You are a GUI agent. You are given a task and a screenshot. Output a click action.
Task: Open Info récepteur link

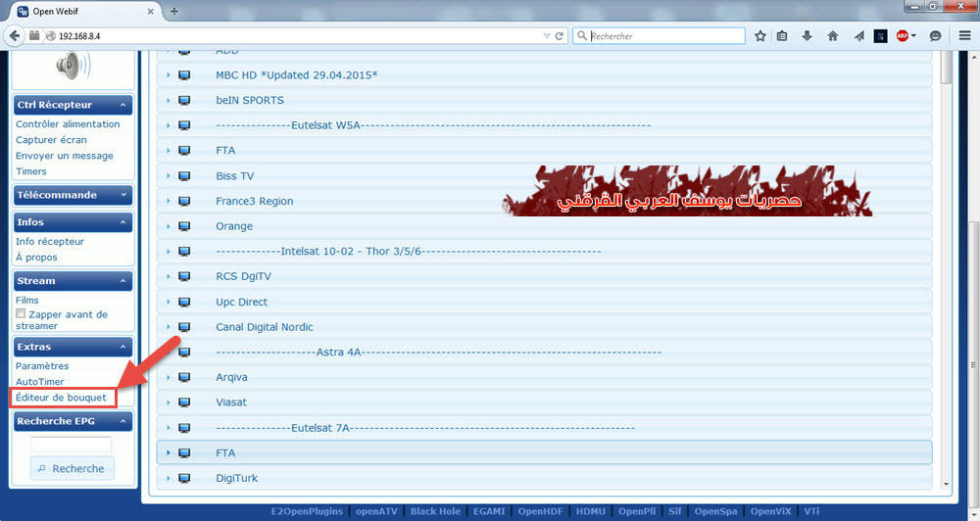point(50,241)
